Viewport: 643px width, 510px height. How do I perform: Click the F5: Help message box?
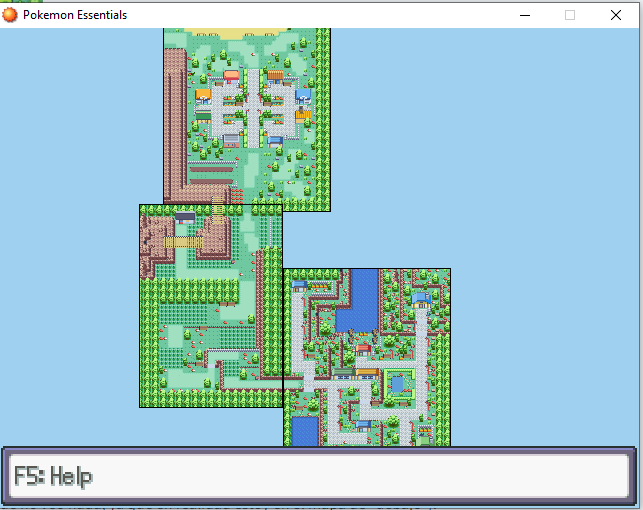[320, 476]
